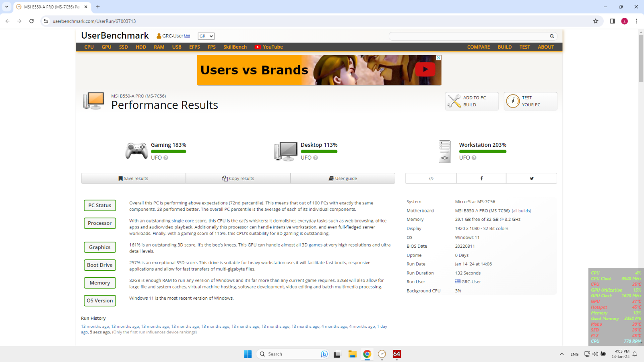Click the UserBenchmark site logo
Viewport: 644px width, 362px height.
pyautogui.click(x=115, y=35)
